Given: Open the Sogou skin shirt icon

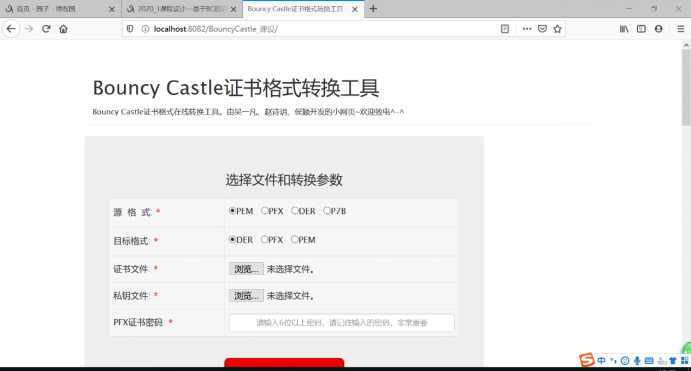Looking at the screenshot, I should pos(673,361).
